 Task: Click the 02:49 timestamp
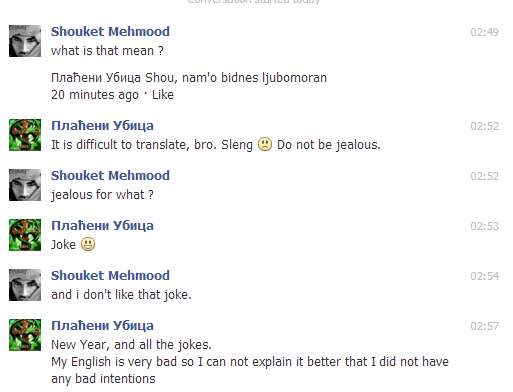pos(484,32)
